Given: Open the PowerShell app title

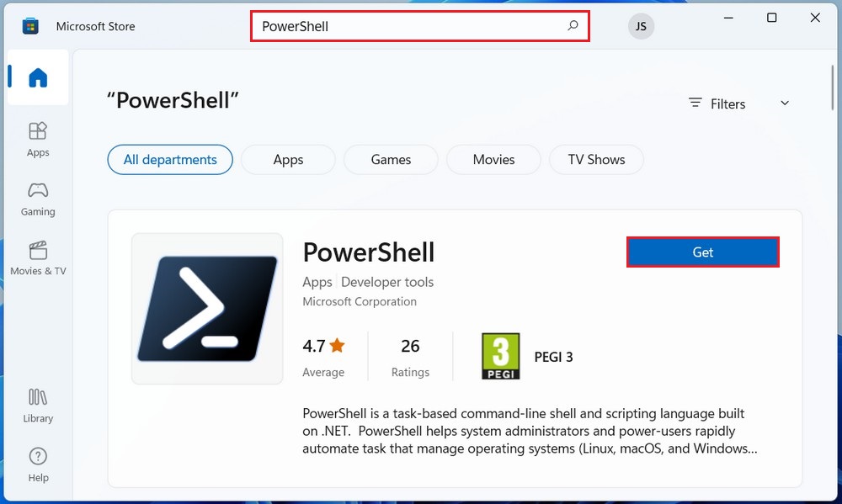Looking at the screenshot, I should (369, 252).
